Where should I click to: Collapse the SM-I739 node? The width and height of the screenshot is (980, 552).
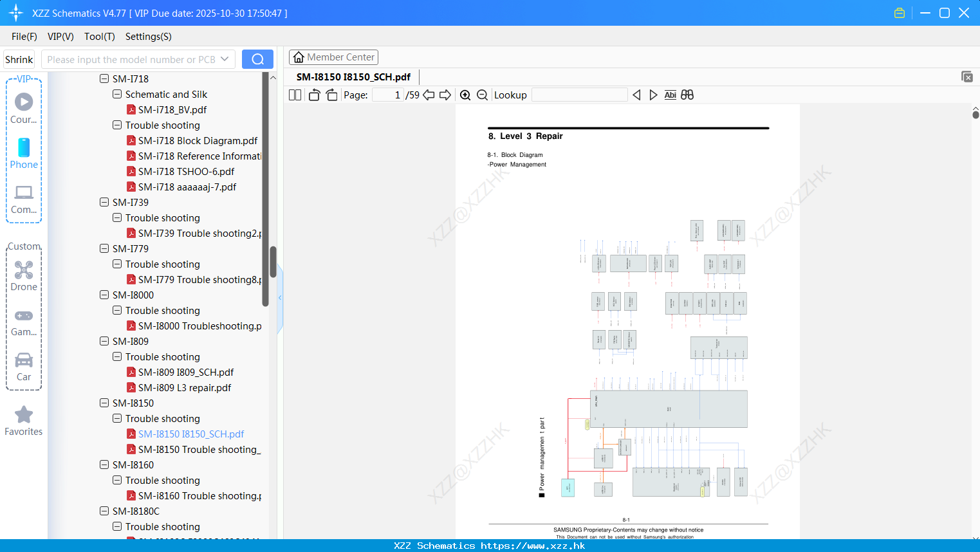(x=104, y=202)
